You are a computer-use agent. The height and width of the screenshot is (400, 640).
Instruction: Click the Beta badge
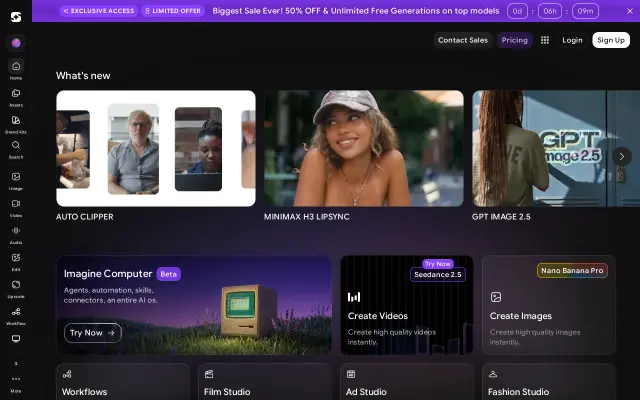pos(169,274)
